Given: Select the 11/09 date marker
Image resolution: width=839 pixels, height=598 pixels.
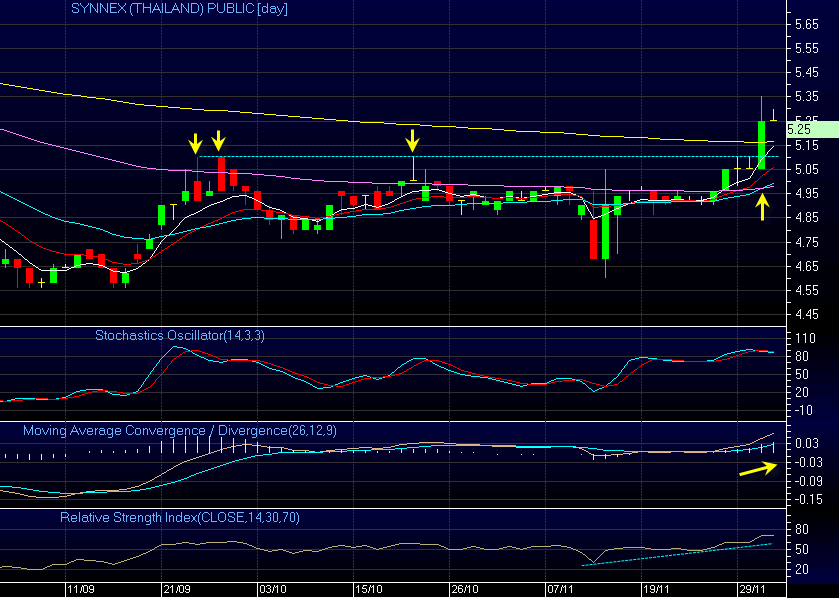Looking at the screenshot, I should click(80, 590).
